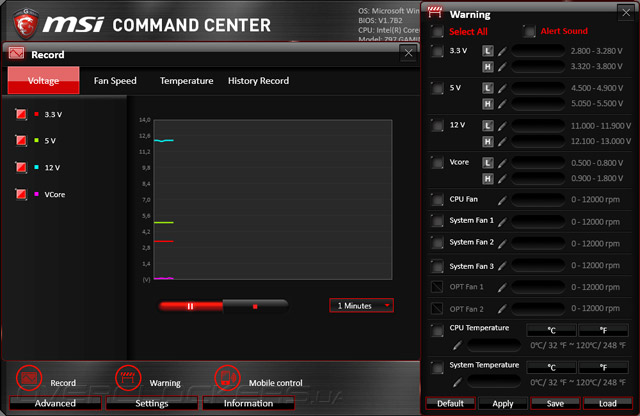Click the Save button in Warning
The image size is (640, 416).
[x=555, y=403]
